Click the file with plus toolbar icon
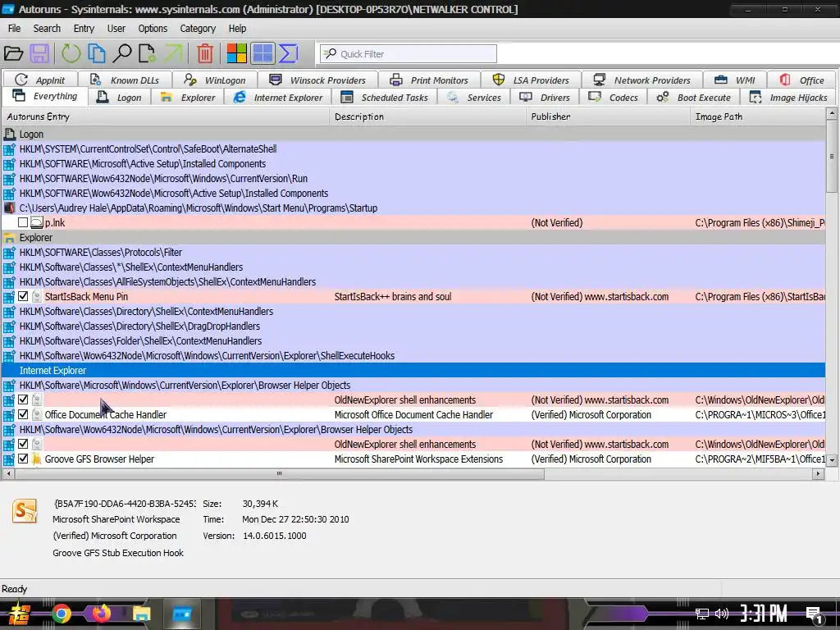The width and height of the screenshot is (840, 630). [x=147, y=53]
